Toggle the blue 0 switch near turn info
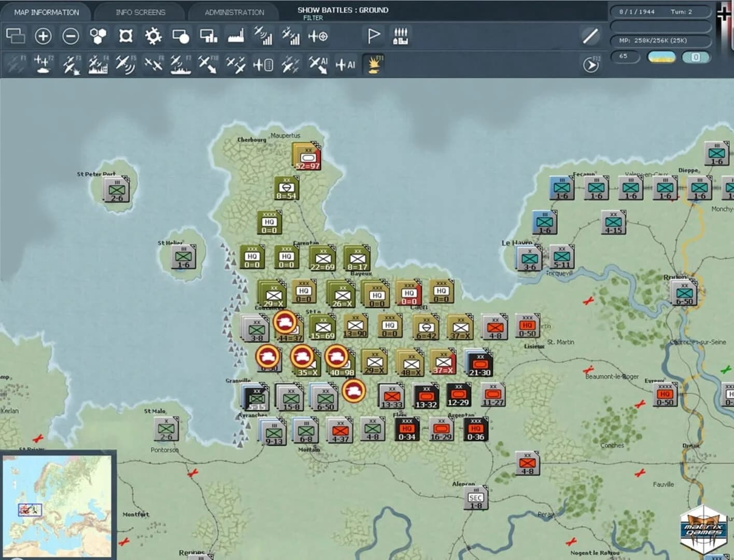Screen dimensions: 734x560 coord(696,57)
